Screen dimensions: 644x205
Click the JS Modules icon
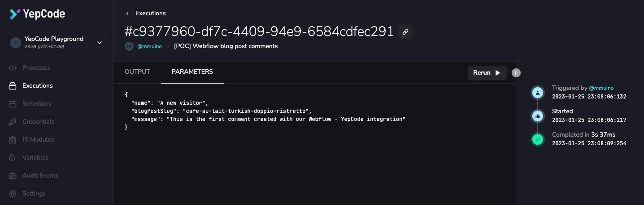pyautogui.click(x=13, y=140)
